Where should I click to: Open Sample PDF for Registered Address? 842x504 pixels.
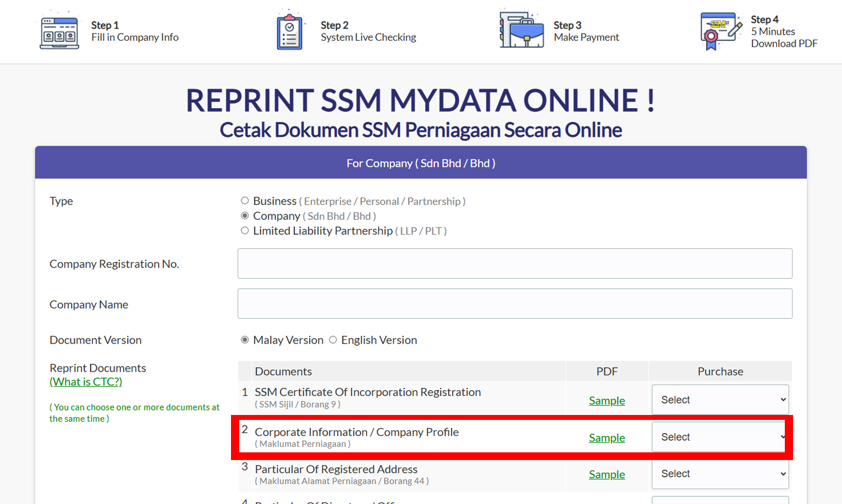pos(607,474)
